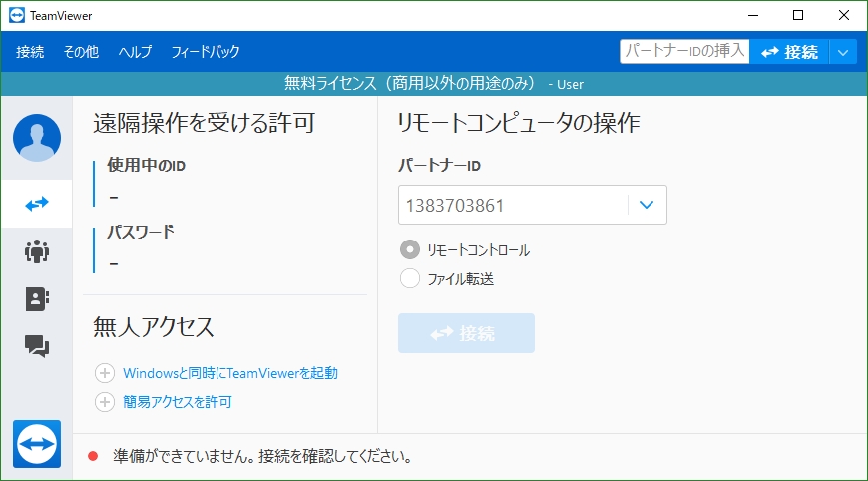The height and width of the screenshot is (481, 868).
Task: Focus the パートナーIDの挿入 field in toolbar
Action: point(684,52)
